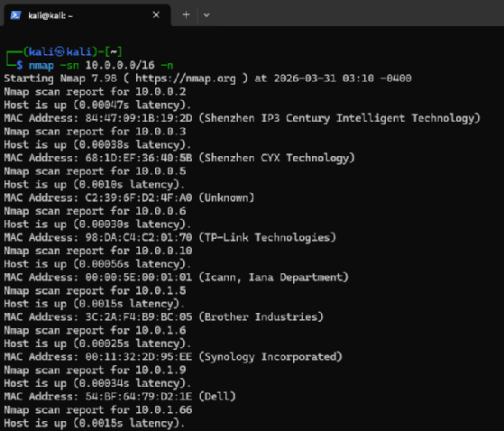Click the '0.00047s latency' host line
Image resolution: width=504 pixels, height=431 pixels.
97,105
